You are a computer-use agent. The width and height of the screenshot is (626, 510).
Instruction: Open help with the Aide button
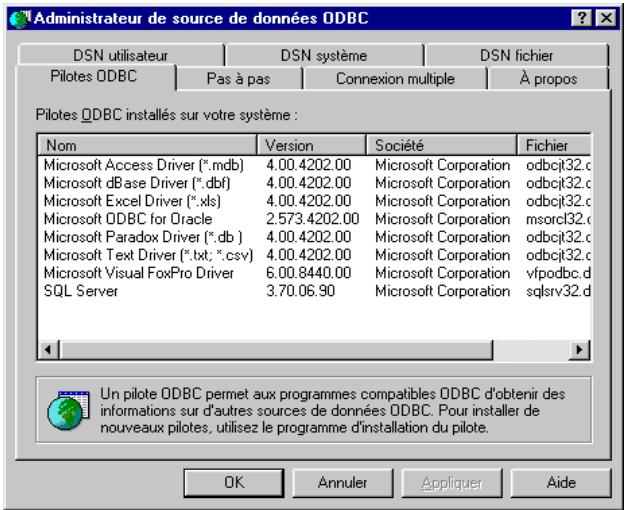(561, 482)
